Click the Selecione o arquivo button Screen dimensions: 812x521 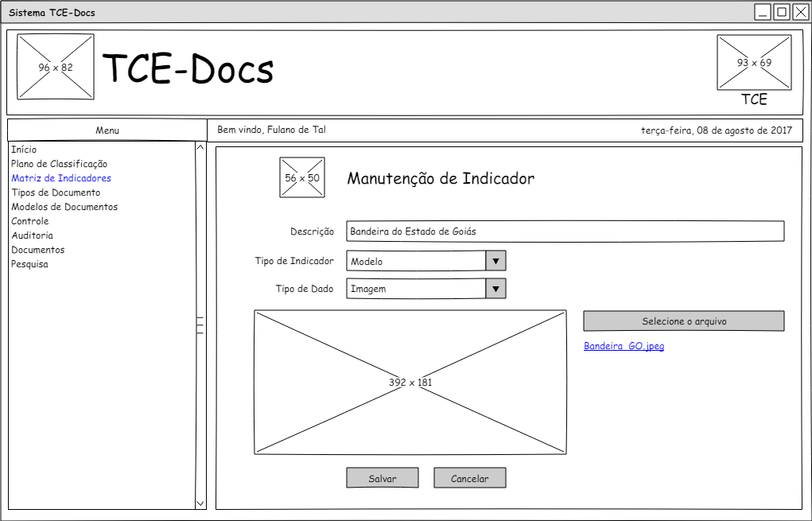(683, 321)
